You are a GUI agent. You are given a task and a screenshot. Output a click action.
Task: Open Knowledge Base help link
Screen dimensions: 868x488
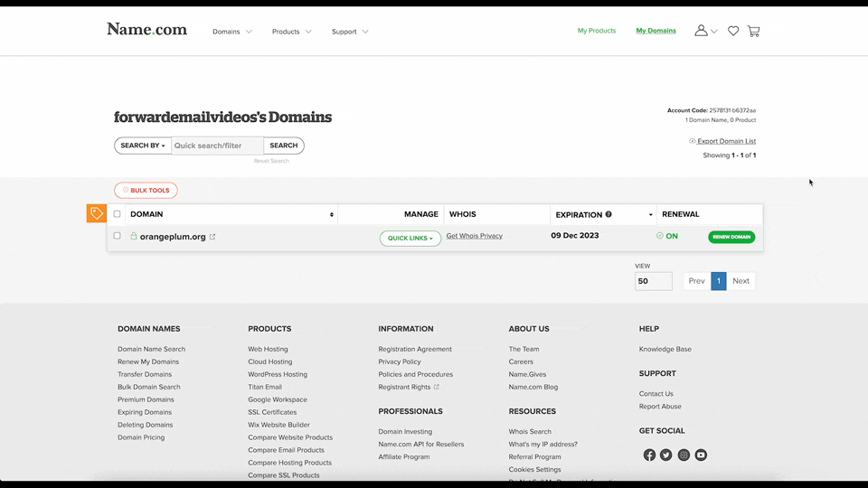pyautogui.click(x=665, y=349)
